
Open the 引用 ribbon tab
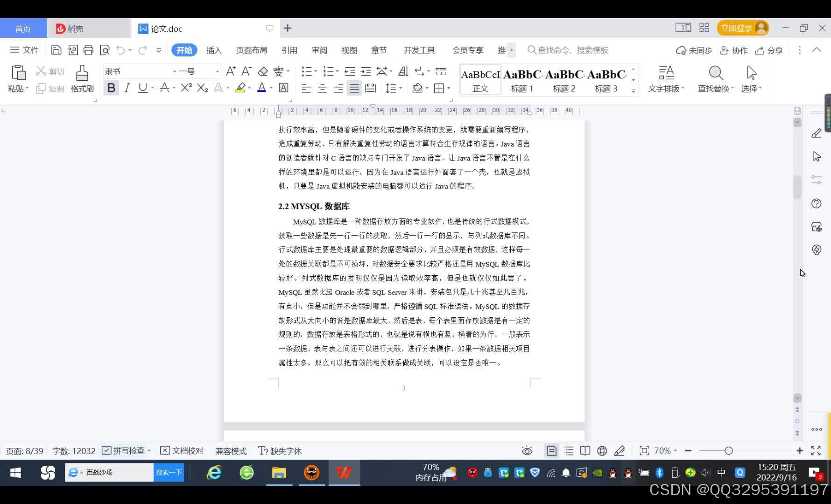click(x=289, y=50)
